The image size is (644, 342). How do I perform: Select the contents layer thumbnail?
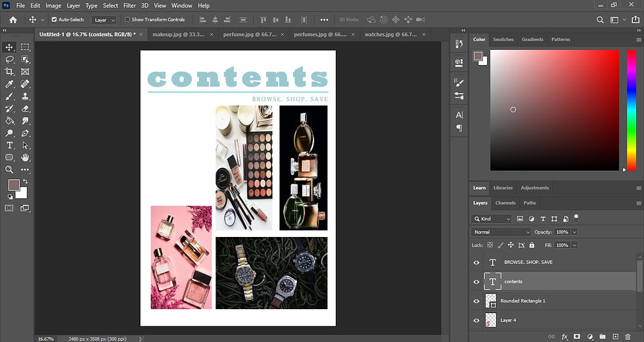492,282
